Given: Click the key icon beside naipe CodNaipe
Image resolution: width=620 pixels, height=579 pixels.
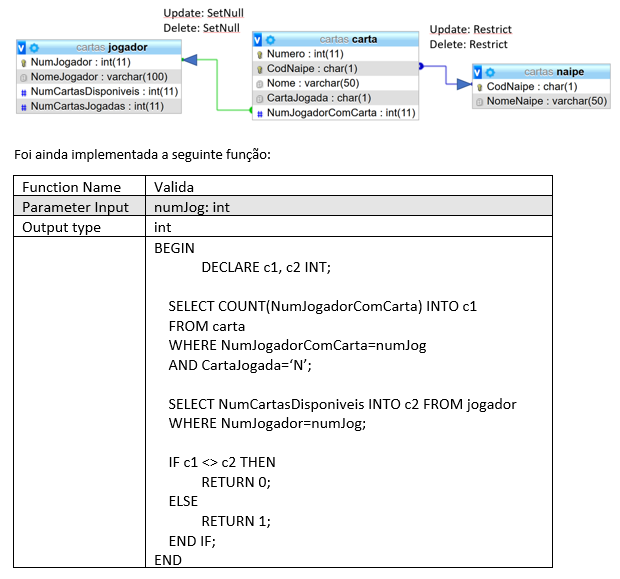Looking at the screenshot, I should point(479,87).
